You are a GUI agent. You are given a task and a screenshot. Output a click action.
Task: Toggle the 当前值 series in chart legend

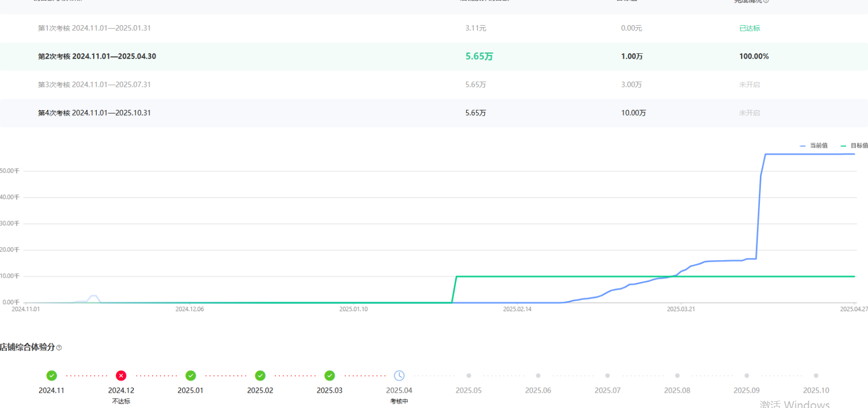click(814, 146)
